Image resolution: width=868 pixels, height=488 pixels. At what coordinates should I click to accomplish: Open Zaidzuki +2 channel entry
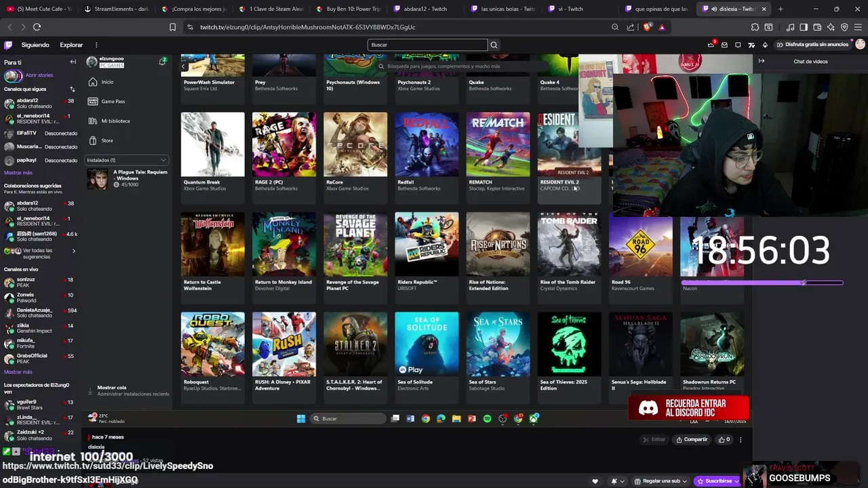click(39, 435)
